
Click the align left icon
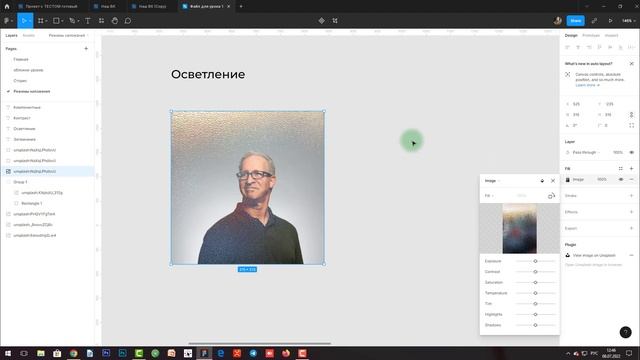tap(567, 47)
